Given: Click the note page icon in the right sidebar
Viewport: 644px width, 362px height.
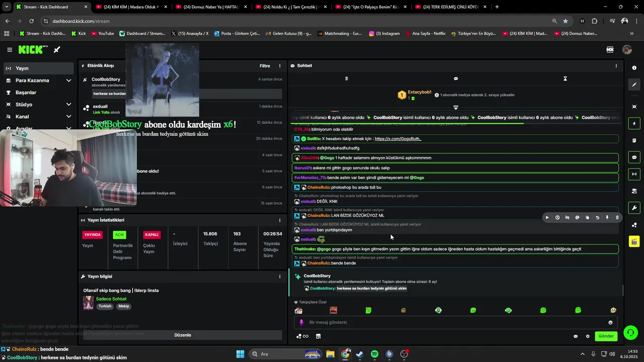Looking at the screenshot, I should pos(634,140).
